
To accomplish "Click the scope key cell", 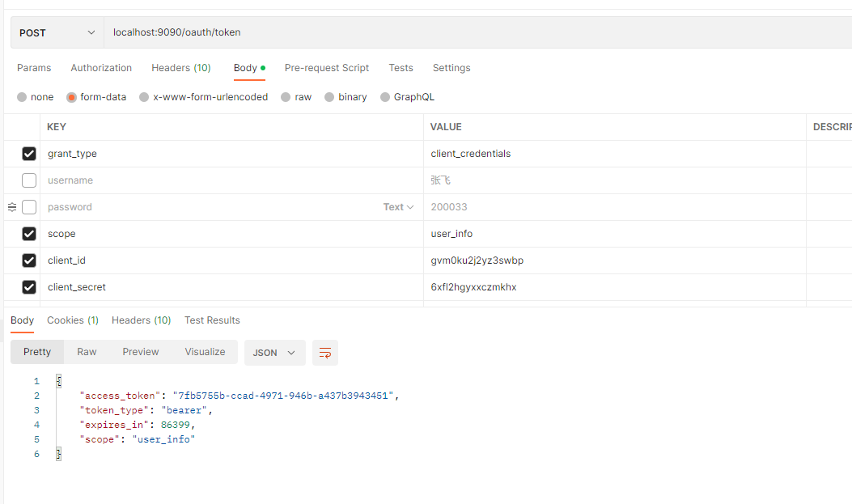I will (x=231, y=234).
